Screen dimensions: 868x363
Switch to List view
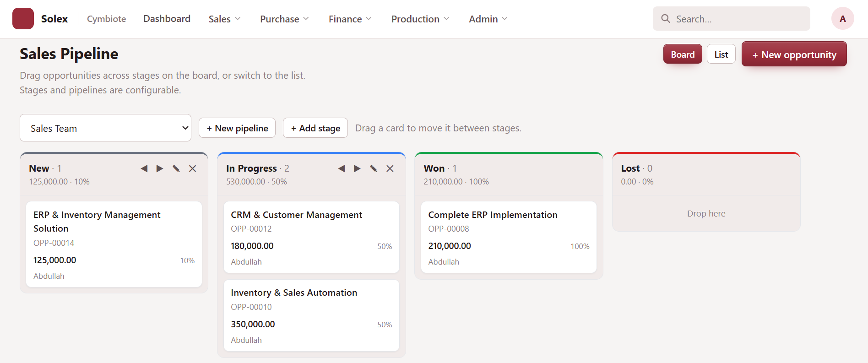point(721,54)
